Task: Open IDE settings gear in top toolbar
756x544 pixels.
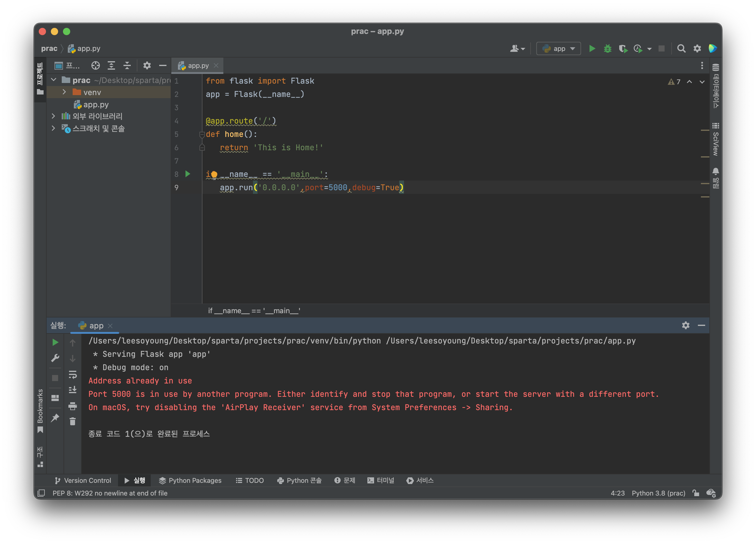Action: click(697, 49)
